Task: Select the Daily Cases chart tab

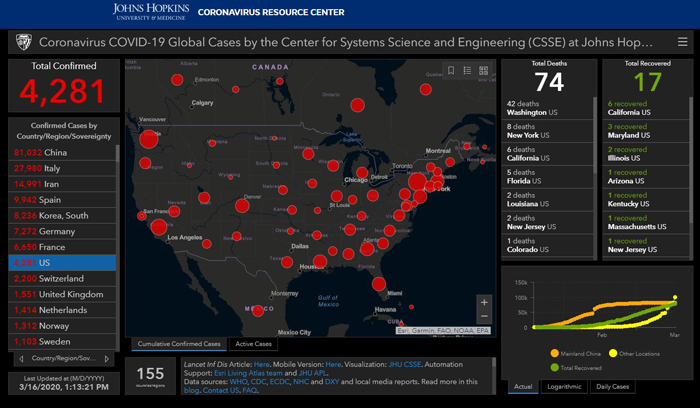Action: [x=612, y=387]
